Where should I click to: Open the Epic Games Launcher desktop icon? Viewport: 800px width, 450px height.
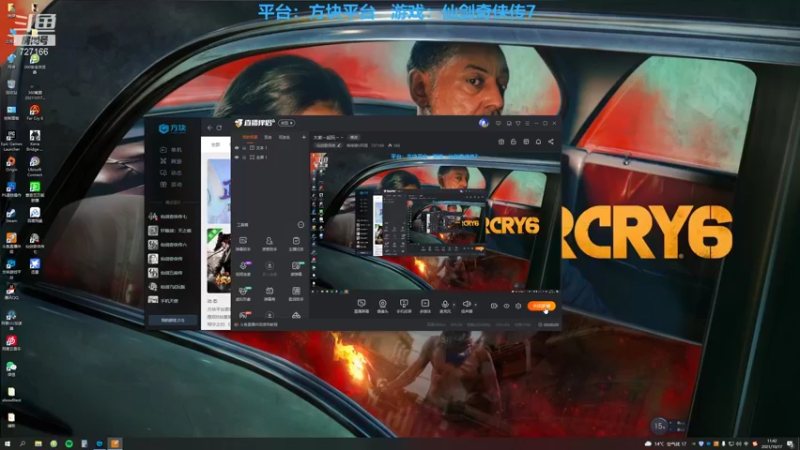pyautogui.click(x=11, y=140)
